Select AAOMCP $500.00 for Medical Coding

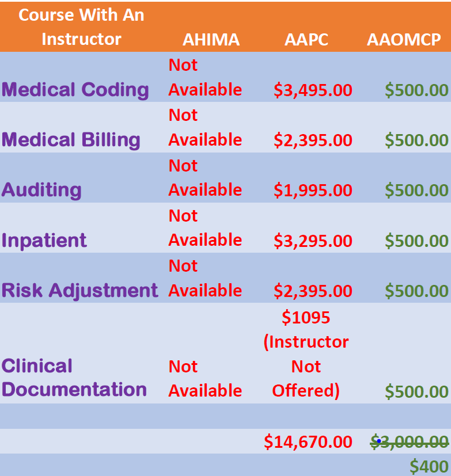416,90
